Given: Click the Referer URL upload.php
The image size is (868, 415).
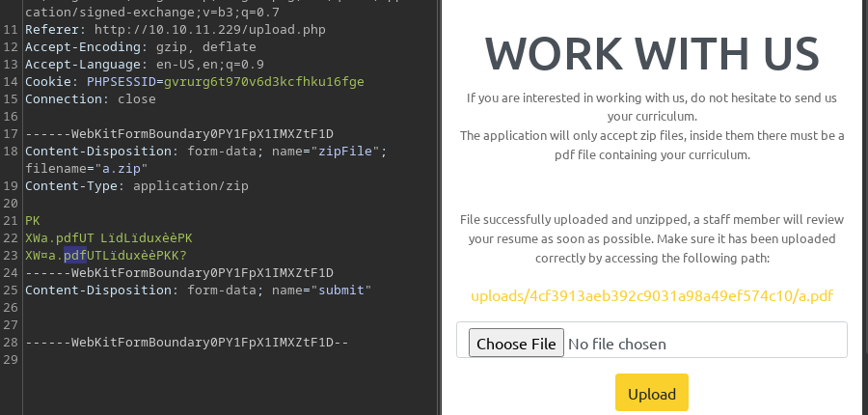Looking at the screenshot, I should [x=210, y=30].
